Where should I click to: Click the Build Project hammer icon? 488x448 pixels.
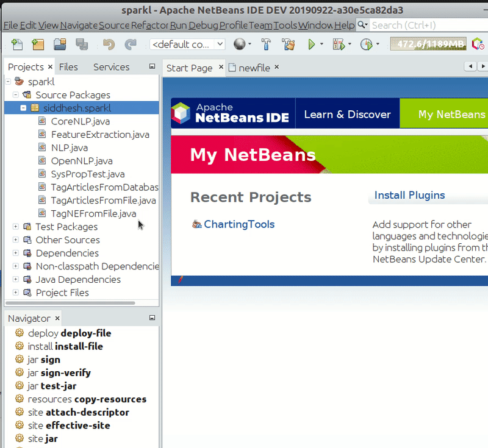(x=266, y=44)
